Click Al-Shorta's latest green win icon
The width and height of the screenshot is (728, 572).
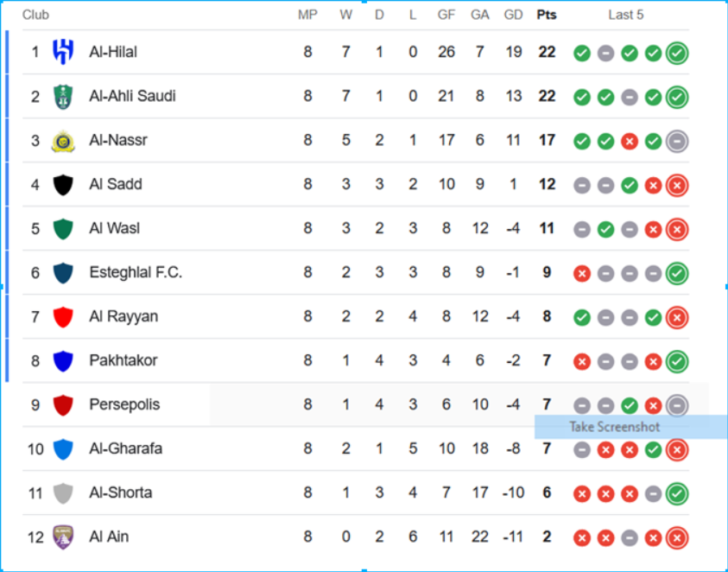[677, 494]
